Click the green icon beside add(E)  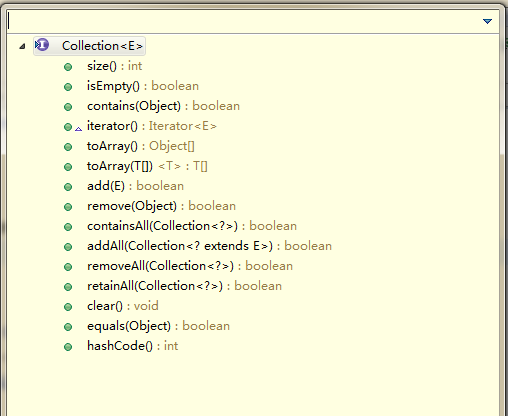(x=68, y=187)
